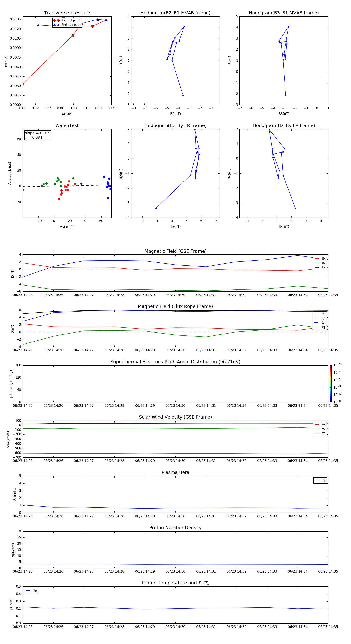The height and width of the screenshot is (644, 351).
Task: Select the 'Vsw(km/s)' y-axis label
Action: pyautogui.click(x=8, y=439)
